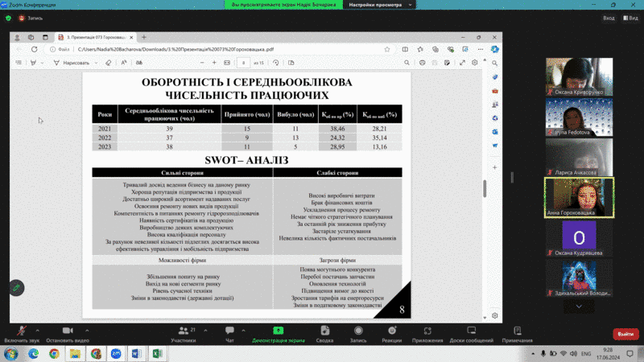This screenshot has width=644, height=362.
Task: Click the PDF viewer vertical scrollbar
Action: coord(484,188)
